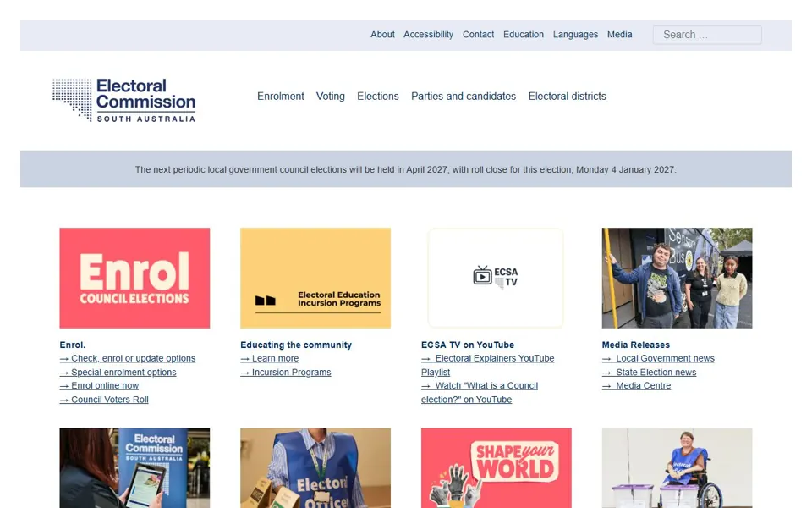The width and height of the screenshot is (812, 508).
Task: Open Watch "What is a Council election?" link
Action: (480, 392)
